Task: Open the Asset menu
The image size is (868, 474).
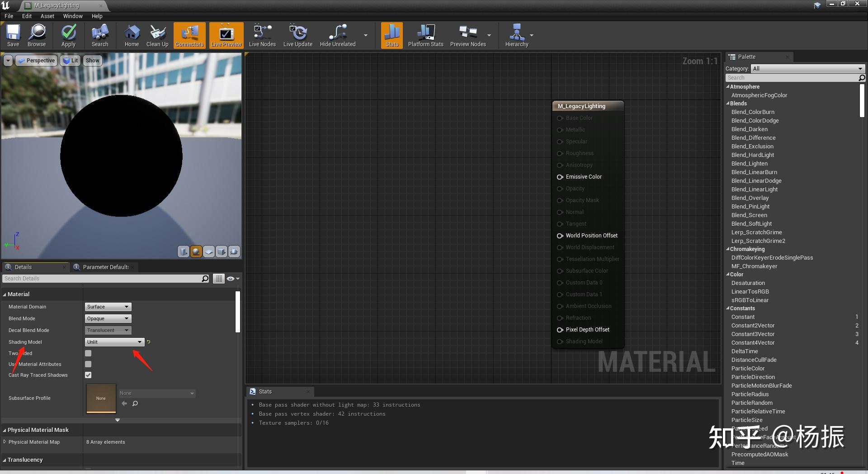Action: [47, 16]
